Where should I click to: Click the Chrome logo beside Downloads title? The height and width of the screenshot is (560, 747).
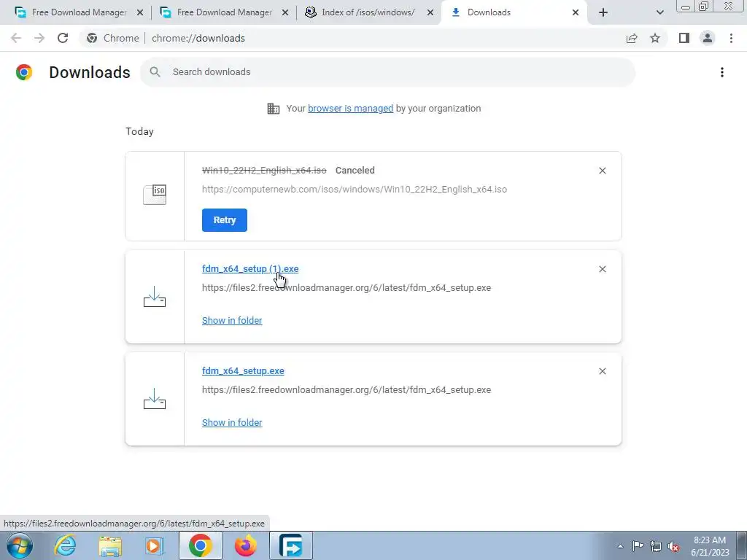tap(24, 72)
